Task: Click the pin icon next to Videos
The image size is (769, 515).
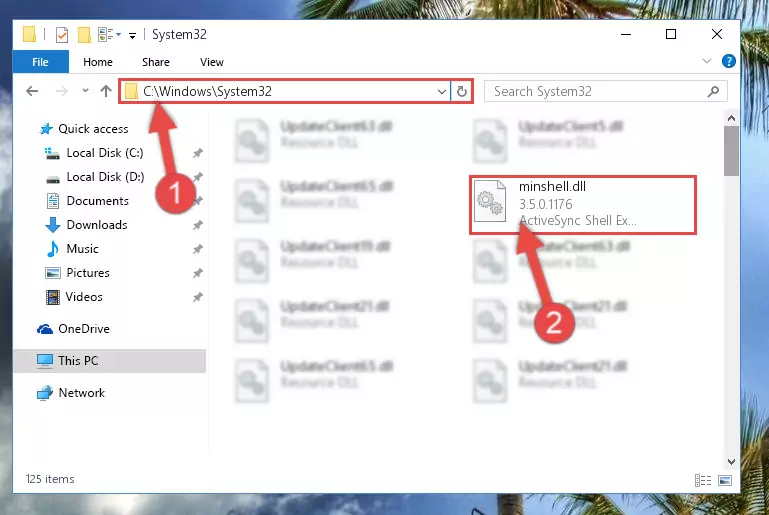Action: 197,297
